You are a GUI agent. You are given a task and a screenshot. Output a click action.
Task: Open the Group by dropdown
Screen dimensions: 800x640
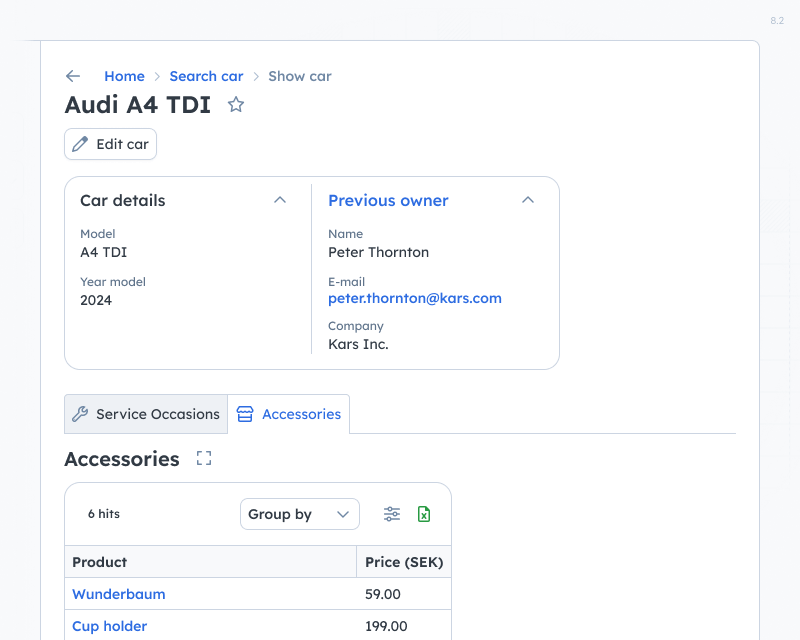coord(300,514)
